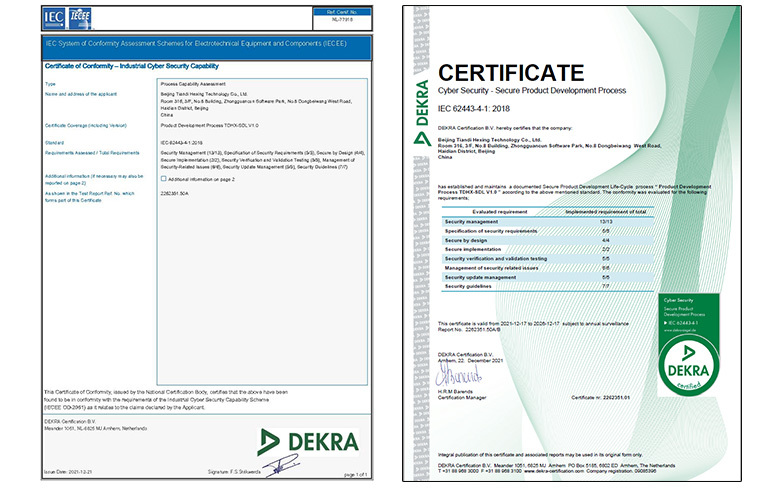Select 'IEC 62443-4-1:2018' in the left certificate
This screenshot has width=780, height=499.
[182, 143]
